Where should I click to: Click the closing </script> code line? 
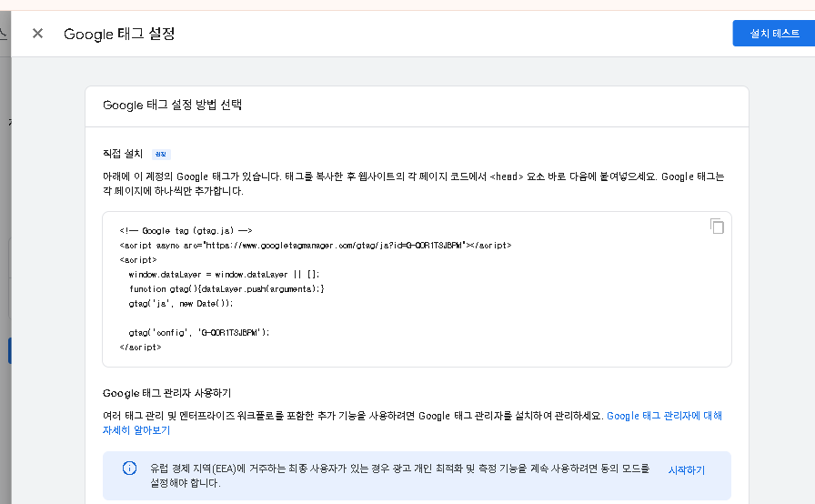point(140,348)
